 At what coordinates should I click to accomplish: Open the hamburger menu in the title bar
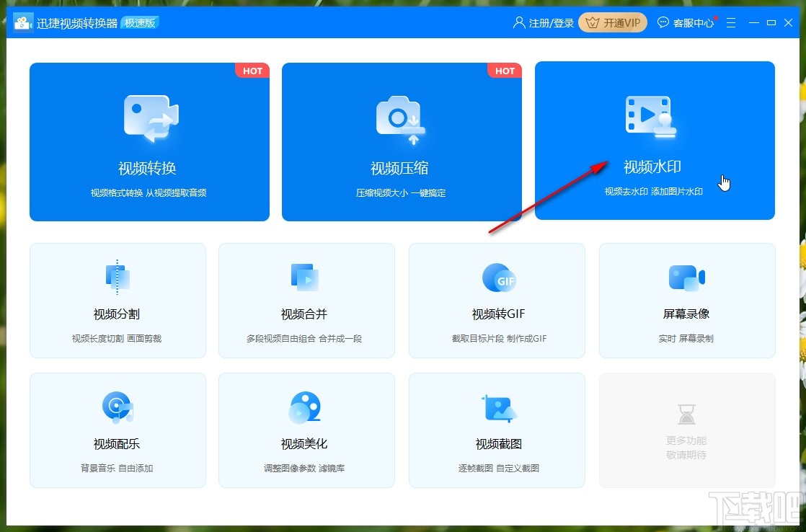730,22
